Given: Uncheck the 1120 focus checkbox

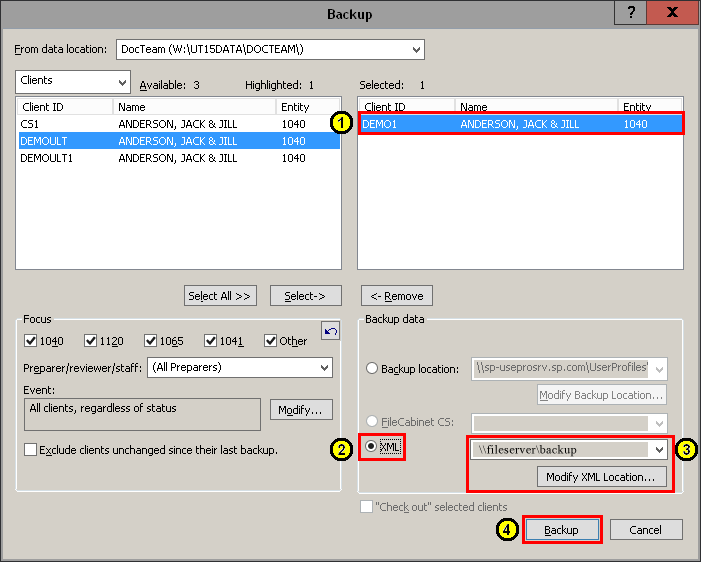Looking at the screenshot, I should (91, 341).
